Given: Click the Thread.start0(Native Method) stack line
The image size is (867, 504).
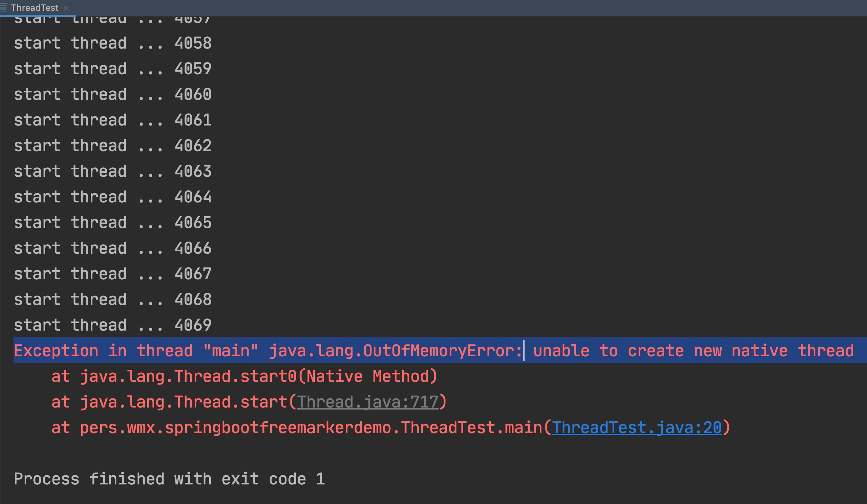Looking at the screenshot, I should [x=244, y=376].
